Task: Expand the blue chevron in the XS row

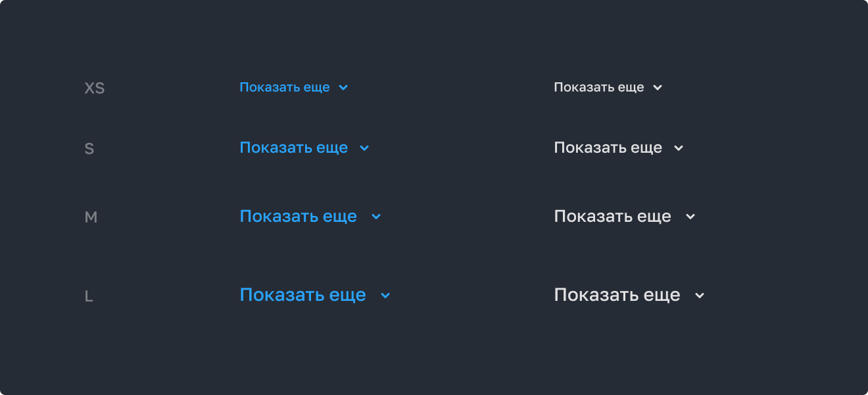Action: click(x=343, y=88)
